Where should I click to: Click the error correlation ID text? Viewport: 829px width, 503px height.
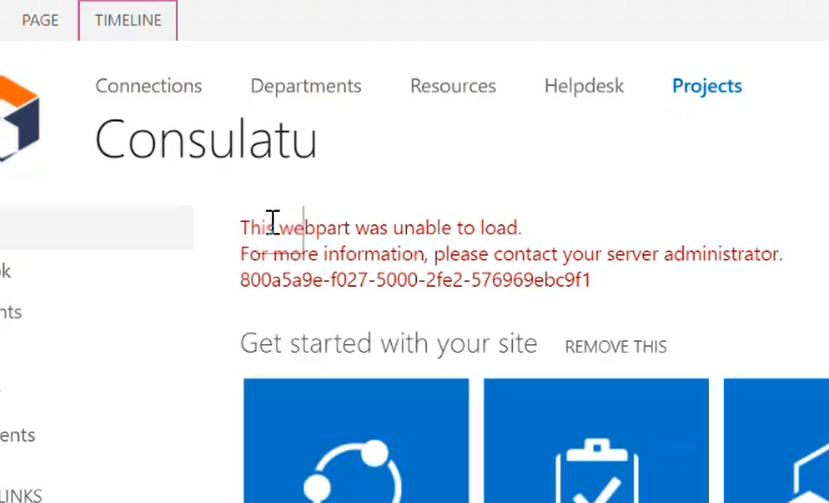click(x=414, y=280)
